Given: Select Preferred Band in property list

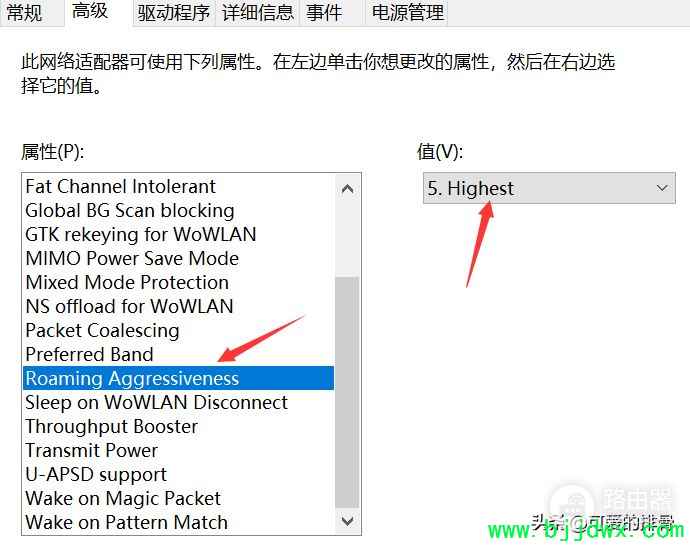Looking at the screenshot, I should click(x=178, y=355).
